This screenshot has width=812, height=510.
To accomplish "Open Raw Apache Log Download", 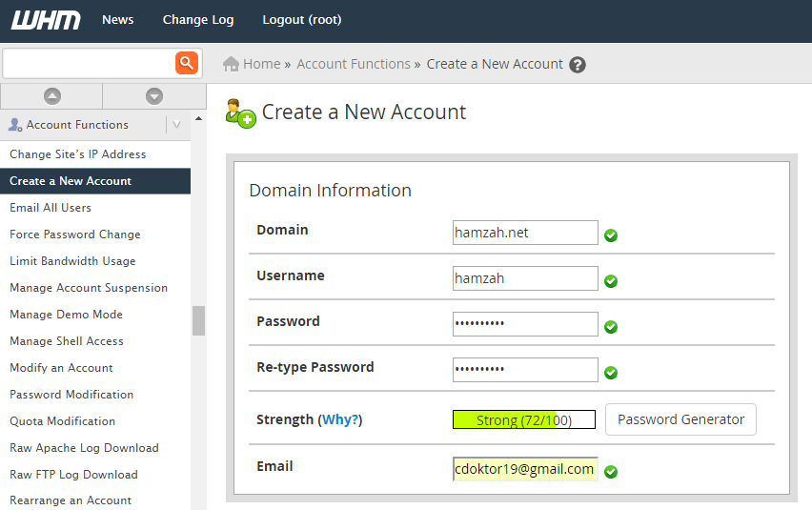I will click(85, 448).
